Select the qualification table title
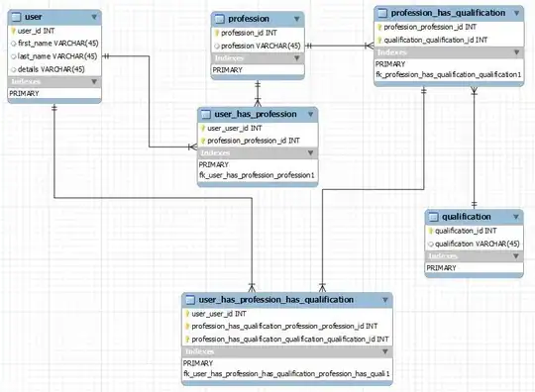The height and width of the screenshot is (392, 535). (467, 217)
